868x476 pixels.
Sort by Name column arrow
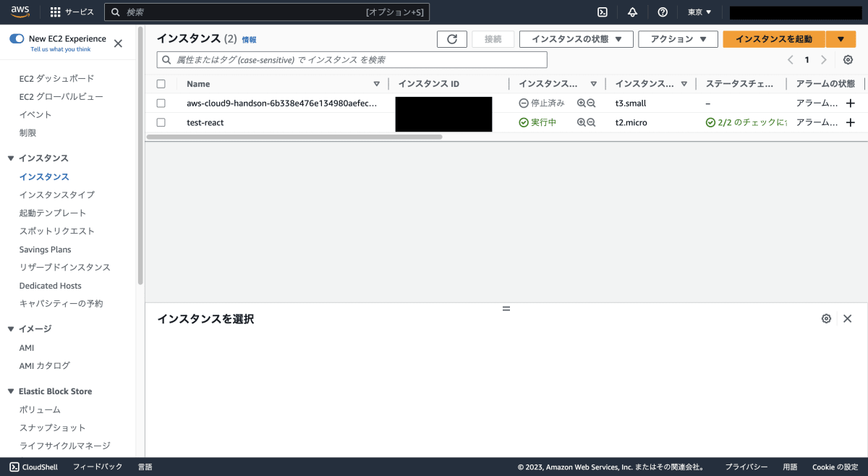tap(376, 84)
